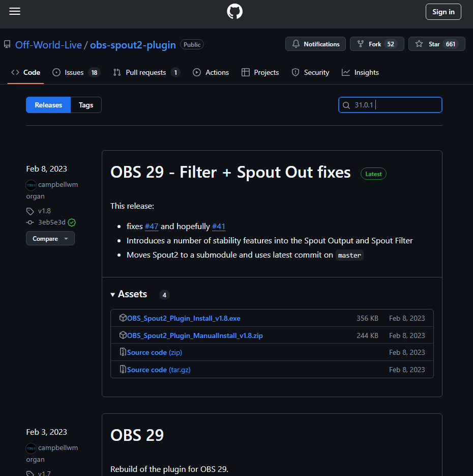The height and width of the screenshot is (476, 473).
Task: Click the release search input field
Action: click(x=390, y=105)
